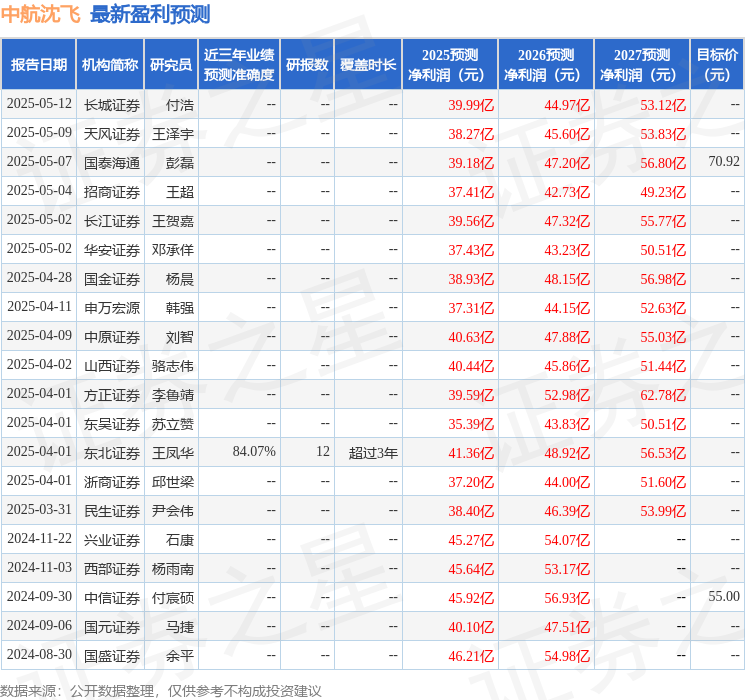Select 国泰海通 institution name
Image resolution: width=745 pixels, height=700 pixels.
point(112,163)
